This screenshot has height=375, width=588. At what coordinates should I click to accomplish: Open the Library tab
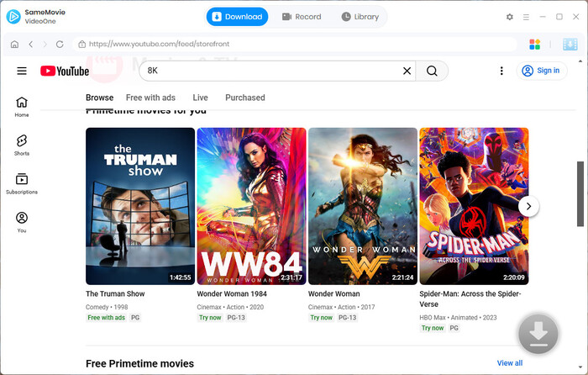click(x=360, y=17)
